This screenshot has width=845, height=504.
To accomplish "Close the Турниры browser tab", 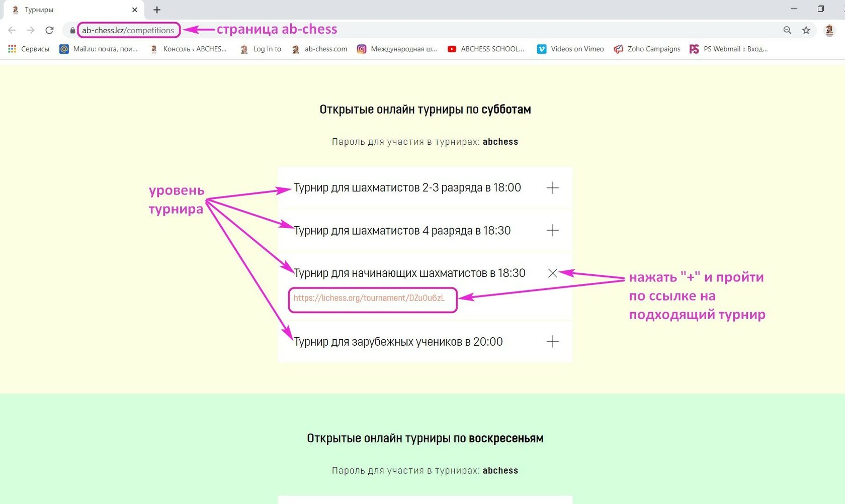I will pos(135,10).
